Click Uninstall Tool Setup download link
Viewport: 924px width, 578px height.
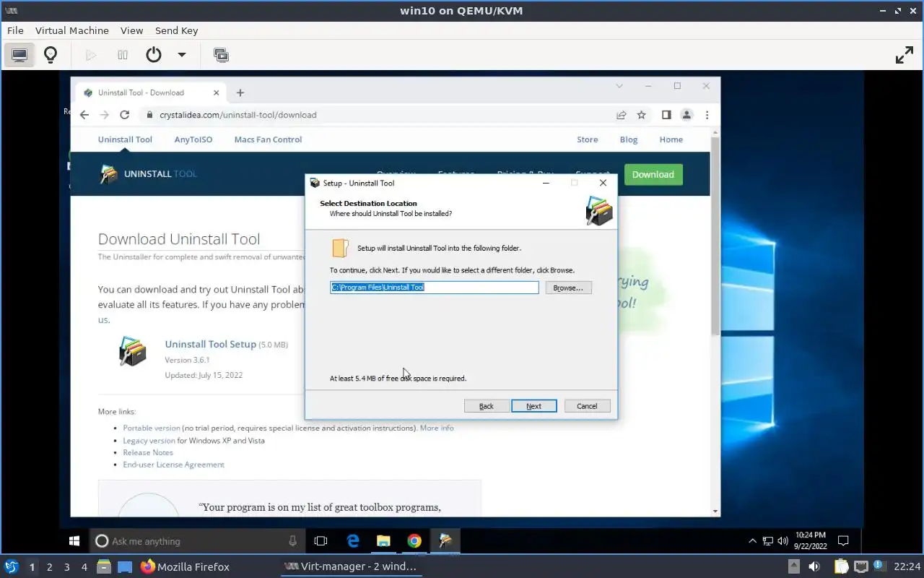(210, 344)
